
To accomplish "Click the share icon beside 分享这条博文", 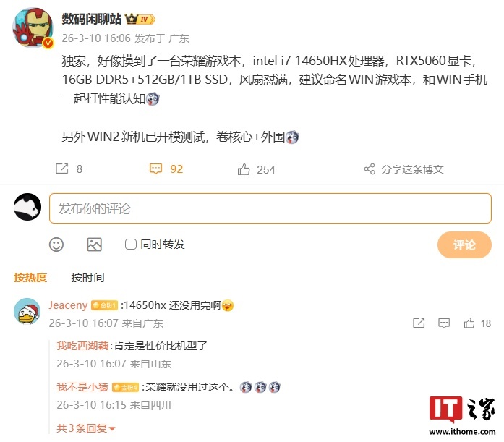I will tap(370, 169).
